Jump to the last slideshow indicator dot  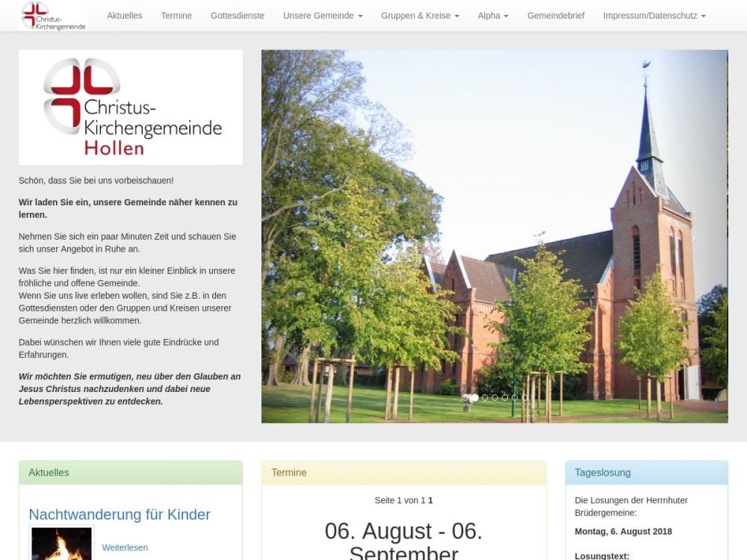[524, 398]
